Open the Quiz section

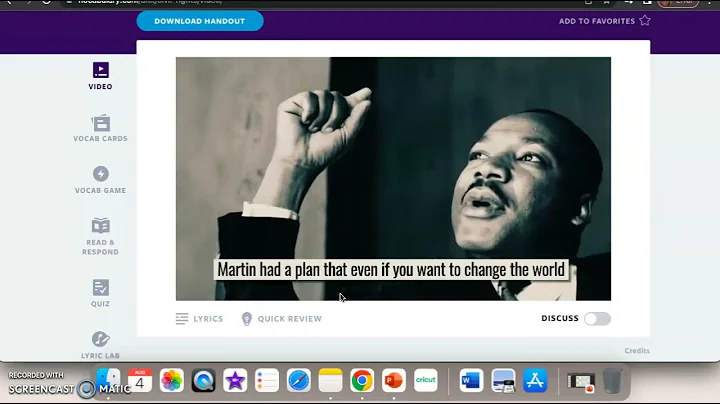101,293
